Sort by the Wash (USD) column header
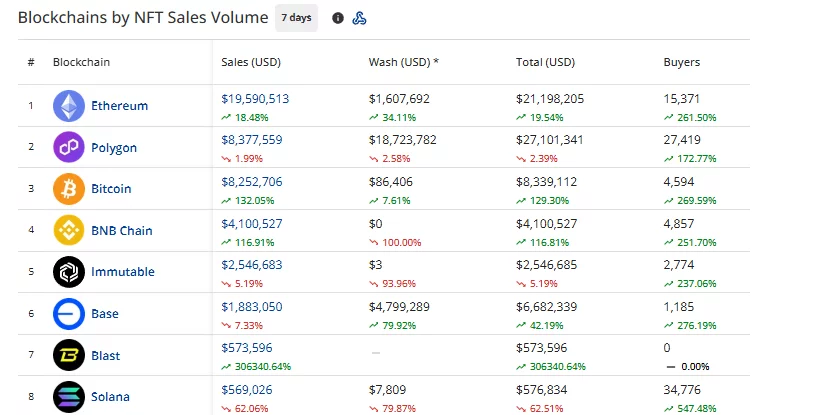The image size is (822, 415). coord(404,62)
